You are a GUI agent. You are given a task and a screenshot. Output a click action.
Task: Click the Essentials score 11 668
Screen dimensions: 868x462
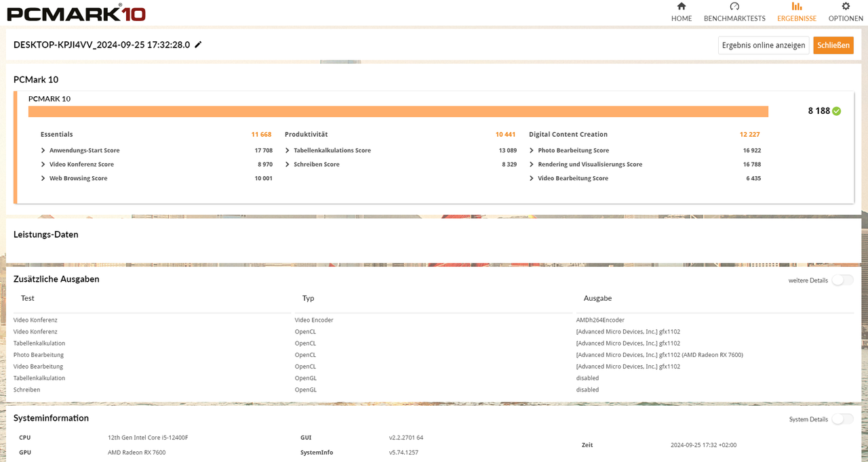(x=261, y=134)
